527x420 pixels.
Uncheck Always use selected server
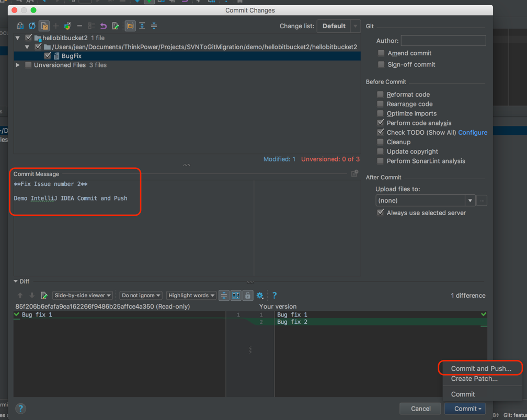click(380, 213)
